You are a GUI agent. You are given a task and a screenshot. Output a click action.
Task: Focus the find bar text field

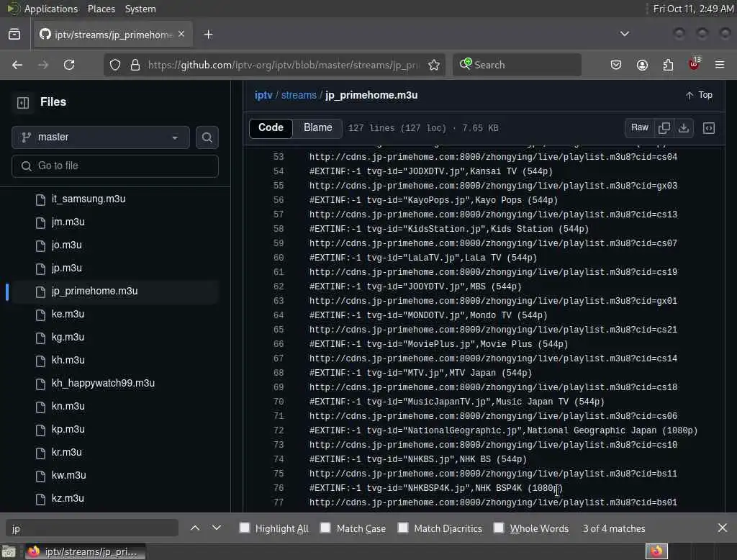92,528
